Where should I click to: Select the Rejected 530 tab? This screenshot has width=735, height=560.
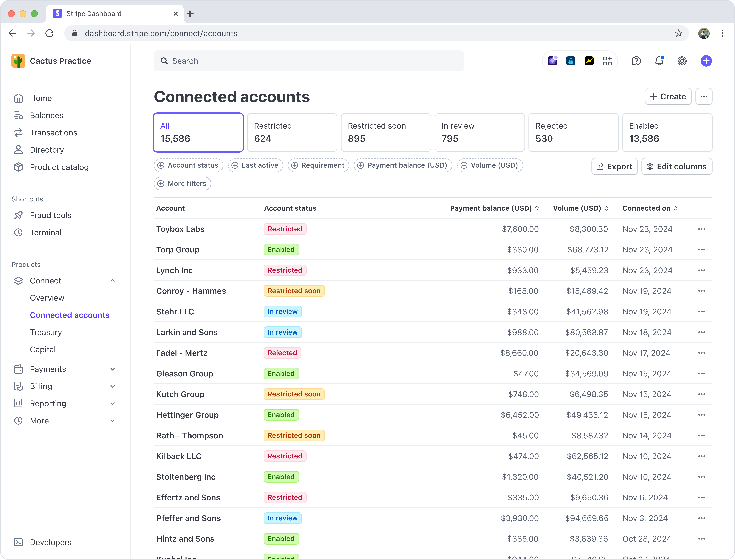[573, 132]
